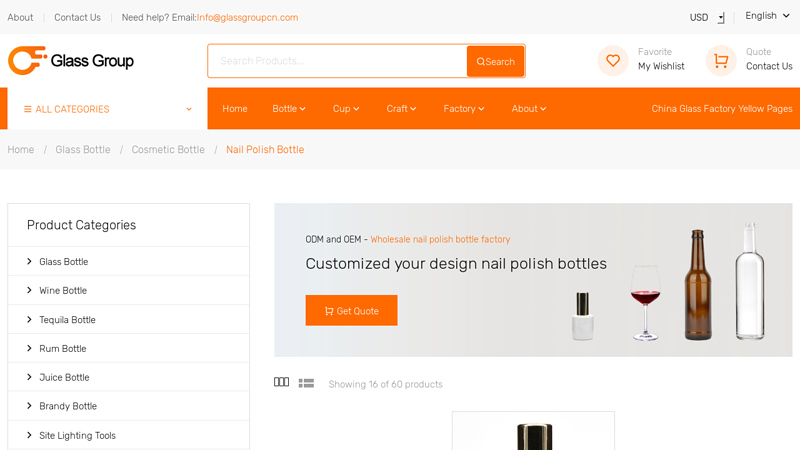Select Wine Bottle category text
800x450 pixels.
[63, 290]
